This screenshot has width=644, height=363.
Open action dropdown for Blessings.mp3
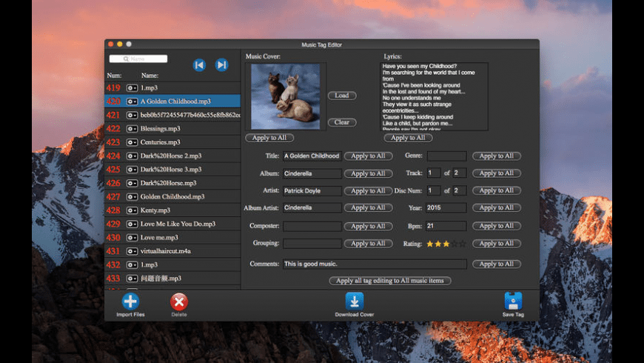coord(133,129)
